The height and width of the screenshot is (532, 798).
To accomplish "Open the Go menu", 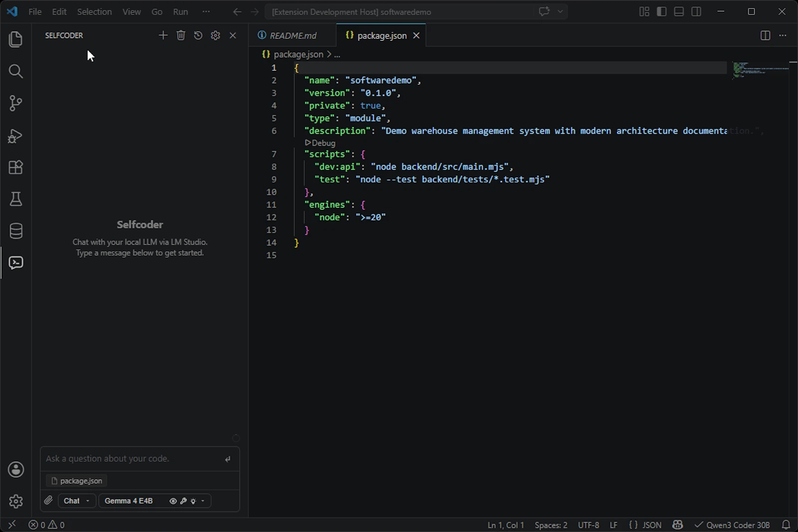I will coord(157,11).
